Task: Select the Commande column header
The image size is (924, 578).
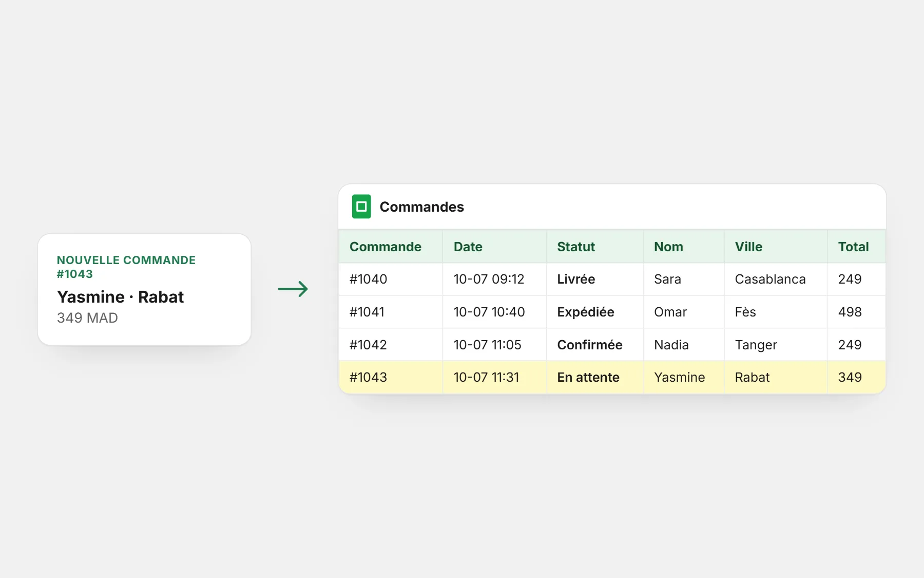Action: pyautogui.click(x=391, y=247)
